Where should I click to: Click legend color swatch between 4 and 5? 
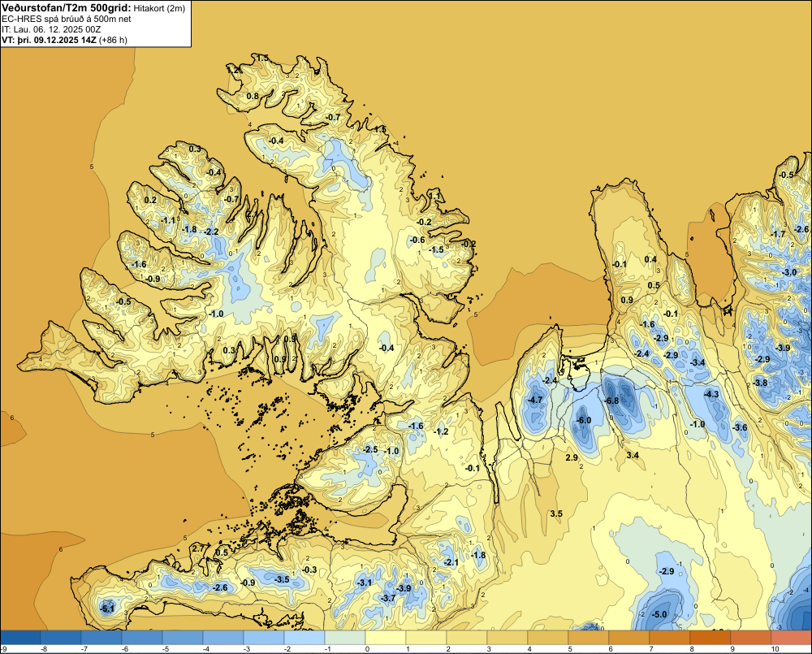[x=548, y=637]
